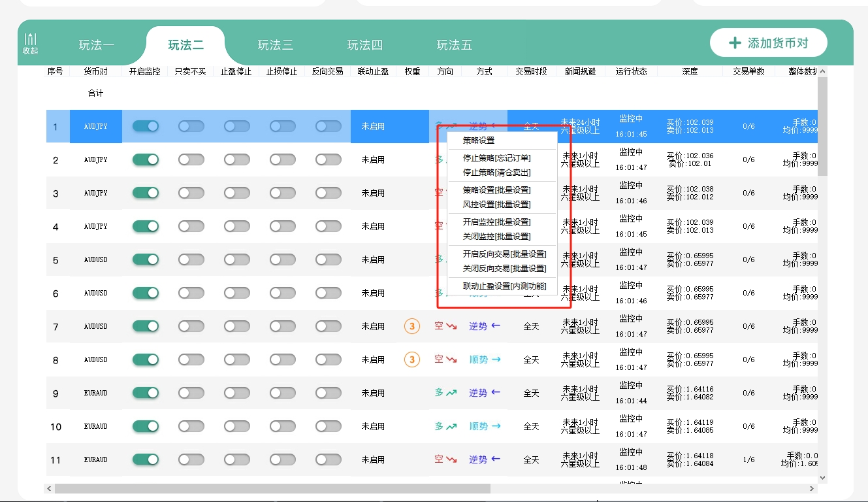This screenshot has height=502, width=868.
Task: Click row 8 weight badge 3
Action: coord(411,359)
